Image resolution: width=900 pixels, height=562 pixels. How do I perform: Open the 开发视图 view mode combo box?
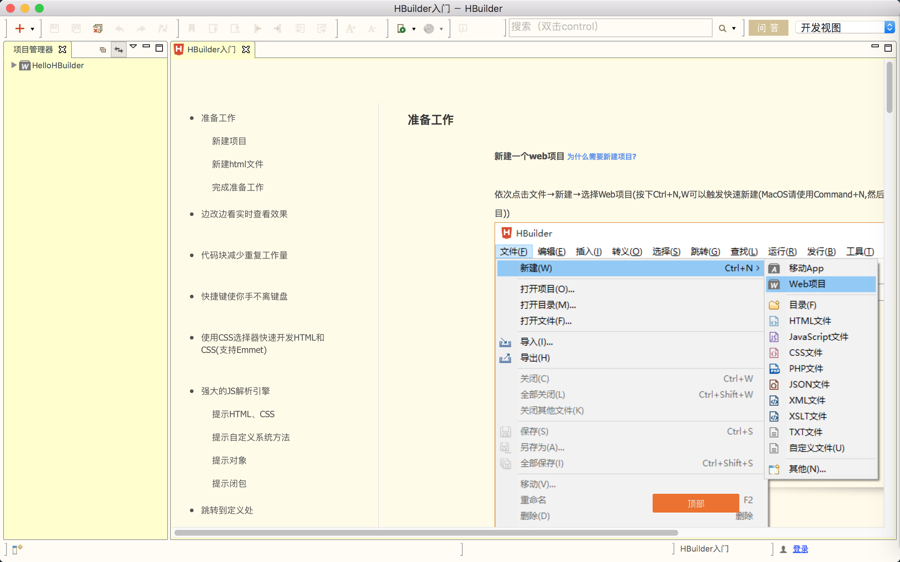[844, 28]
